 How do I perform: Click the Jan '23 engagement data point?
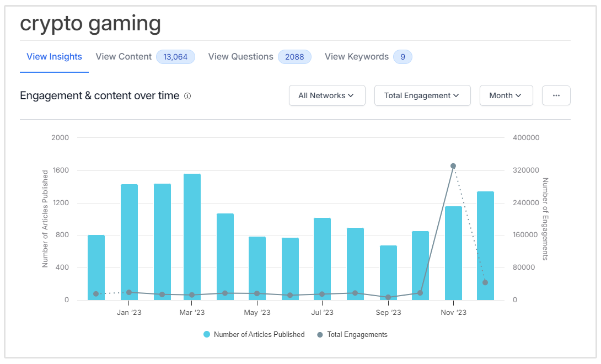click(129, 292)
